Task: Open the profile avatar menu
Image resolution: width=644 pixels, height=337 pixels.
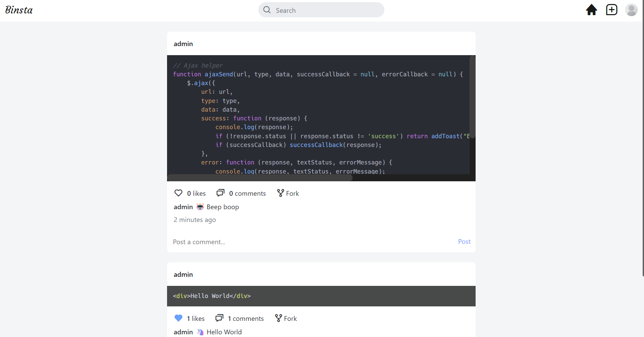Action: coord(632,10)
